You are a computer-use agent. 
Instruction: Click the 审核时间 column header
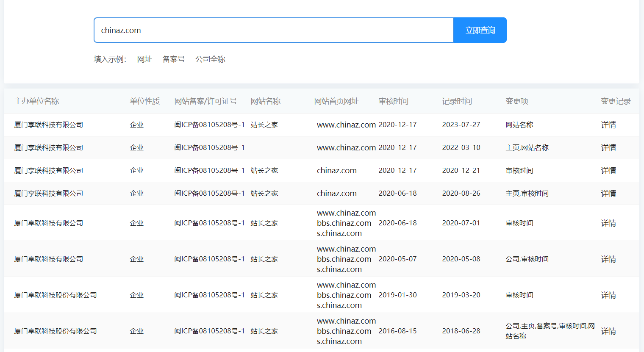(x=393, y=101)
